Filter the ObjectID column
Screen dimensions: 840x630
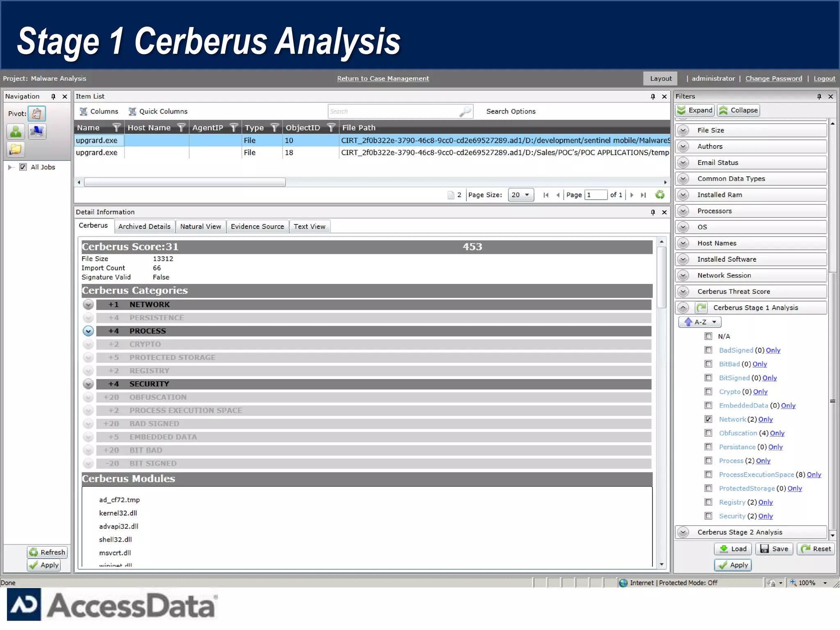tap(331, 128)
